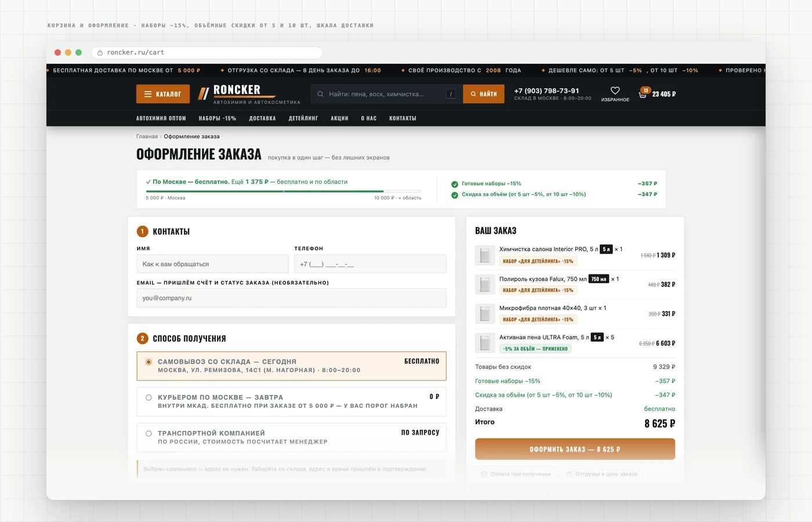Click the price 382 ₽ for Полироль кузова
Image resolution: width=812 pixels, height=522 pixels.
[x=668, y=285]
